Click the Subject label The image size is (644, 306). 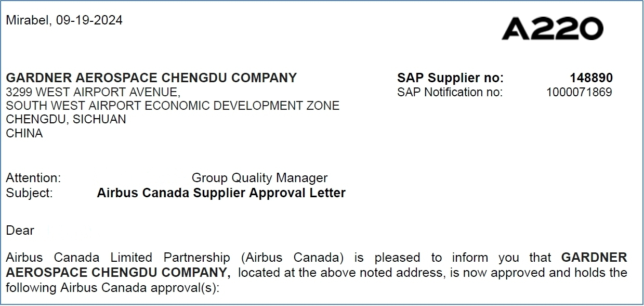coord(29,193)
